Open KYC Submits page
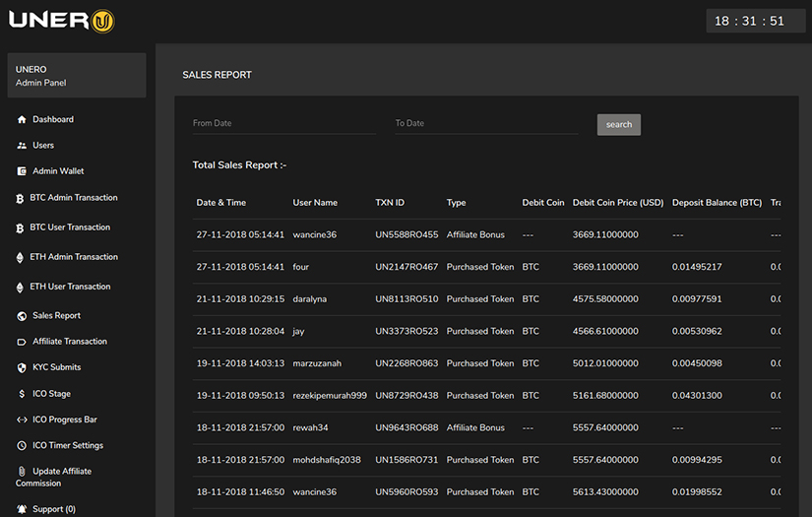The width and height of the screenshot is (812, 517). tap(57, 367)
